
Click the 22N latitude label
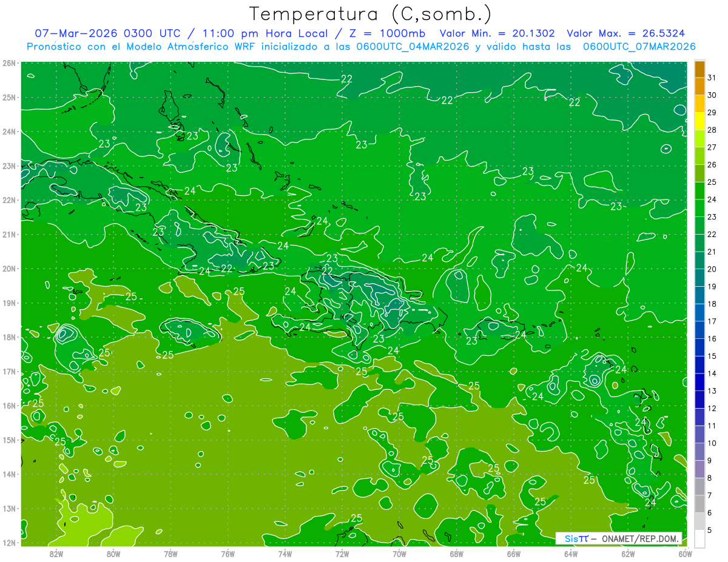tap(10, 200)
